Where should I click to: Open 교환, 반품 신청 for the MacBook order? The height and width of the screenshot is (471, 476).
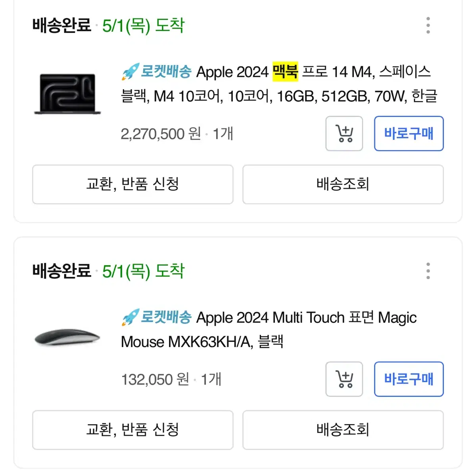point(133,185)
